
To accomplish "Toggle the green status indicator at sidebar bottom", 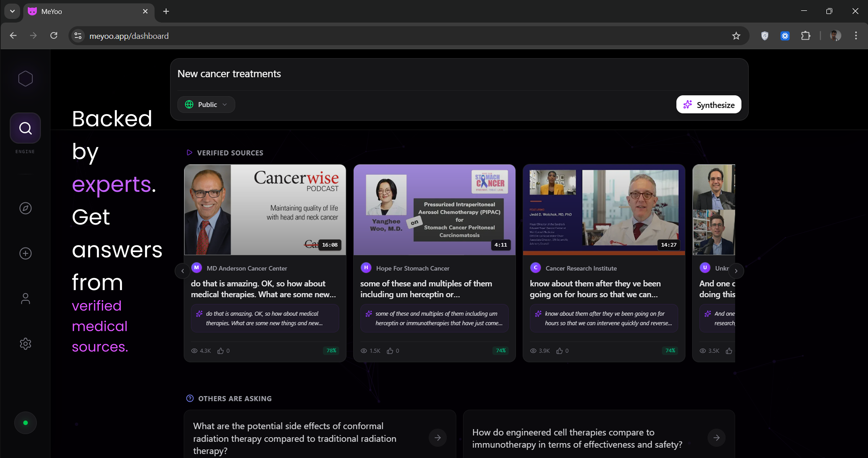I will click(25, 423).
